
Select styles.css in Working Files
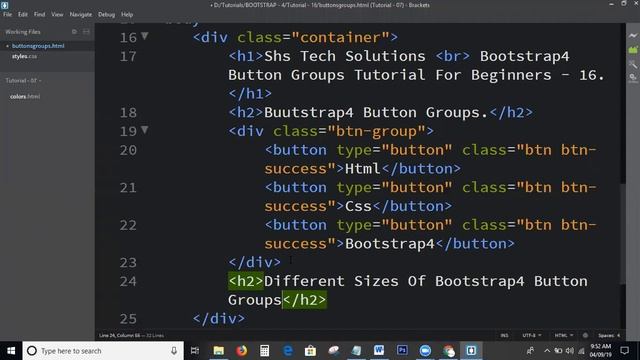[24, 56]
